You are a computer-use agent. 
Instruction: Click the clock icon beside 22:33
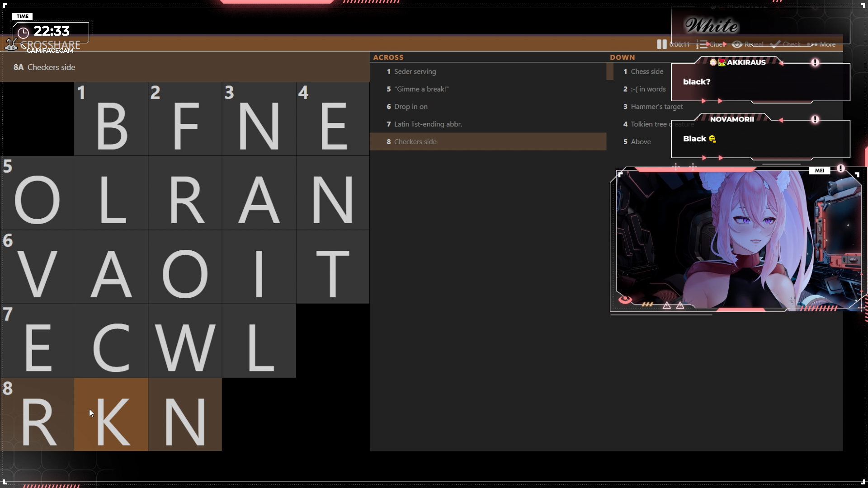[23, 33]
